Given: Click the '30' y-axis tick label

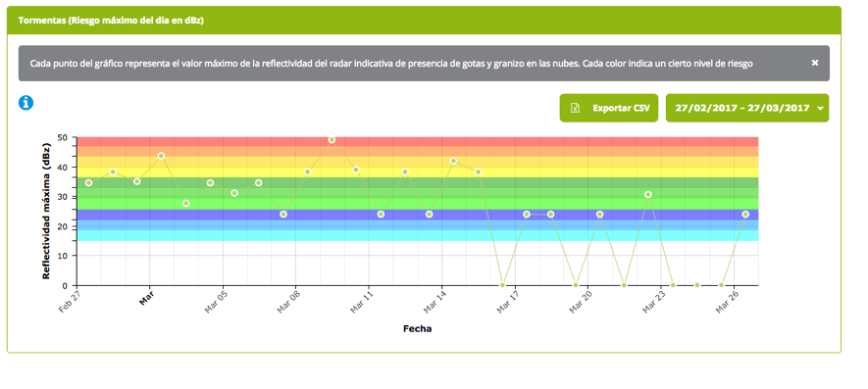Looking at the screenshot, I should coord(63,196).
